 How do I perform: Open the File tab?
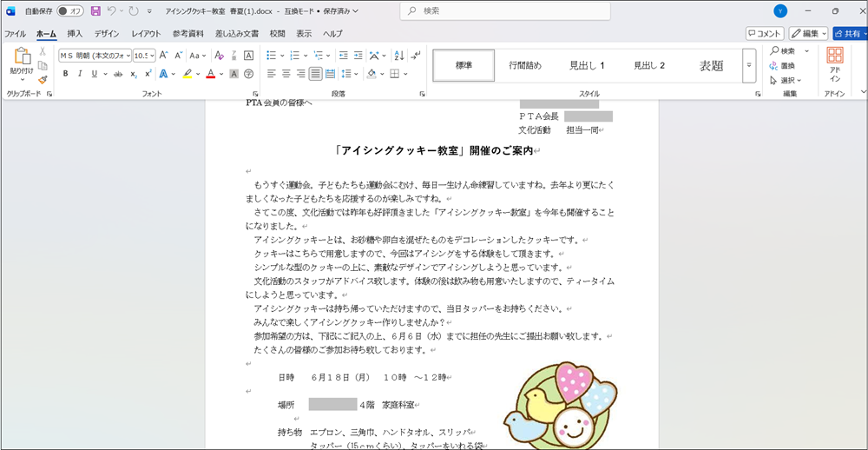click(x=16, y=33)
